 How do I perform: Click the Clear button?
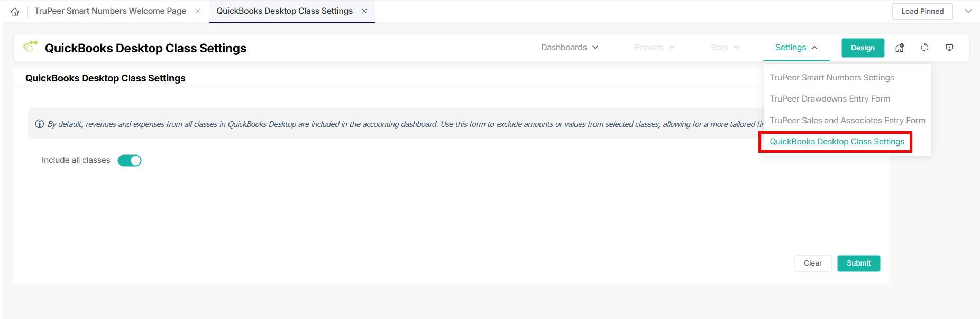pos(813,263)
